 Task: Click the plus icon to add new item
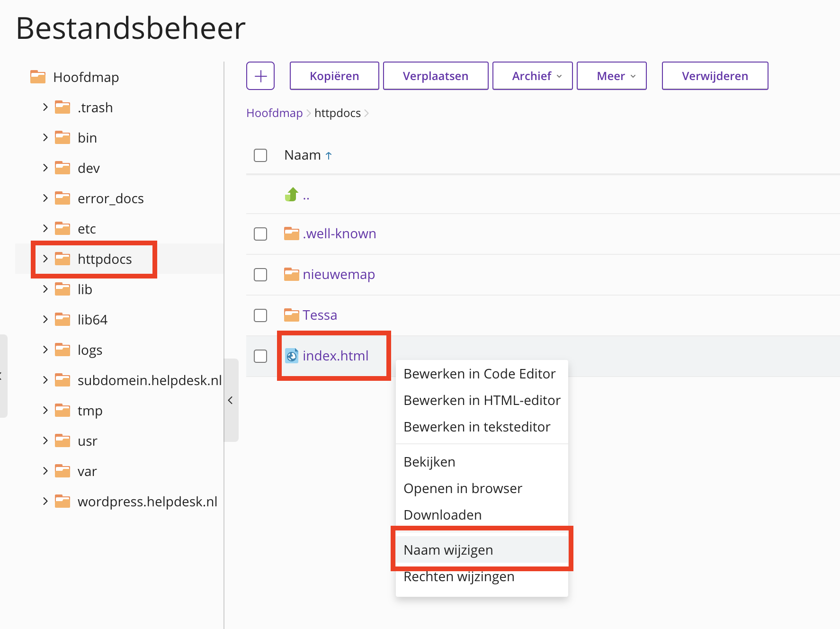click(260, 76)
